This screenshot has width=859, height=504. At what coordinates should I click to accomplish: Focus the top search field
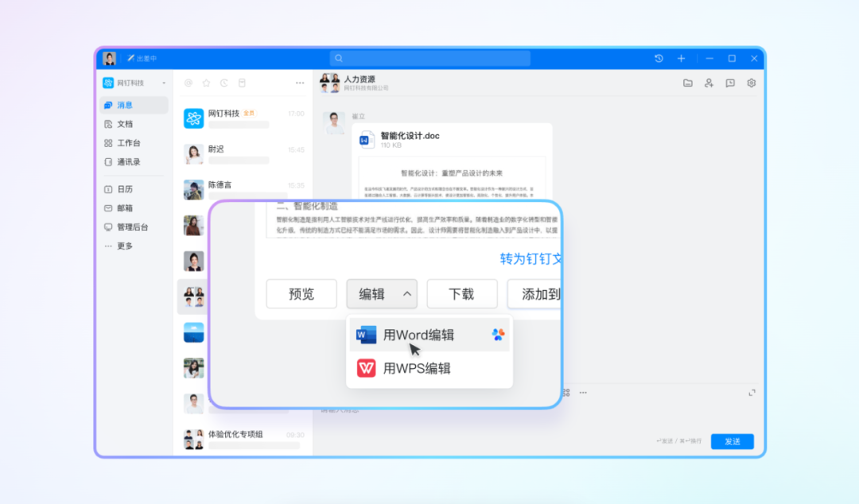[429, 58]
